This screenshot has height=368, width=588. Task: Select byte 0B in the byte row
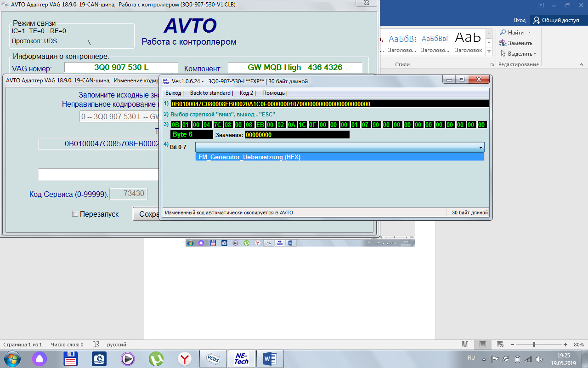(175, 125)
